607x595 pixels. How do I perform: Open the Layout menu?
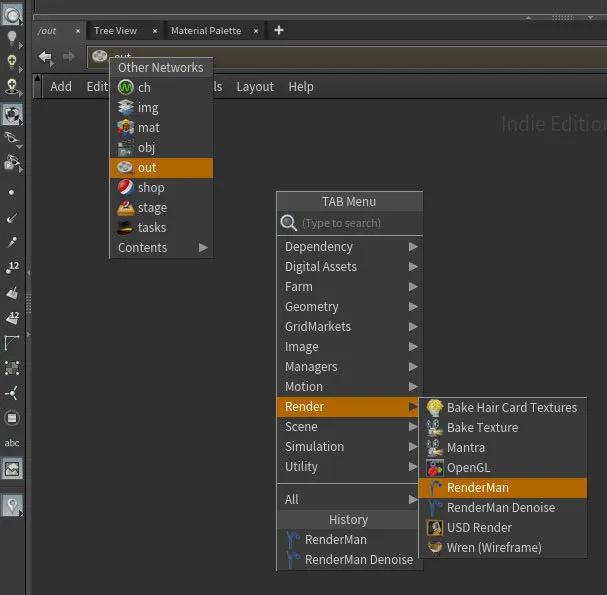[x=255, y=87]
